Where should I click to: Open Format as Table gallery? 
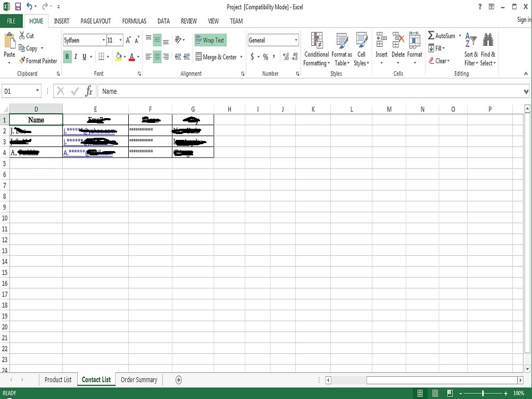tap(342, 49)
